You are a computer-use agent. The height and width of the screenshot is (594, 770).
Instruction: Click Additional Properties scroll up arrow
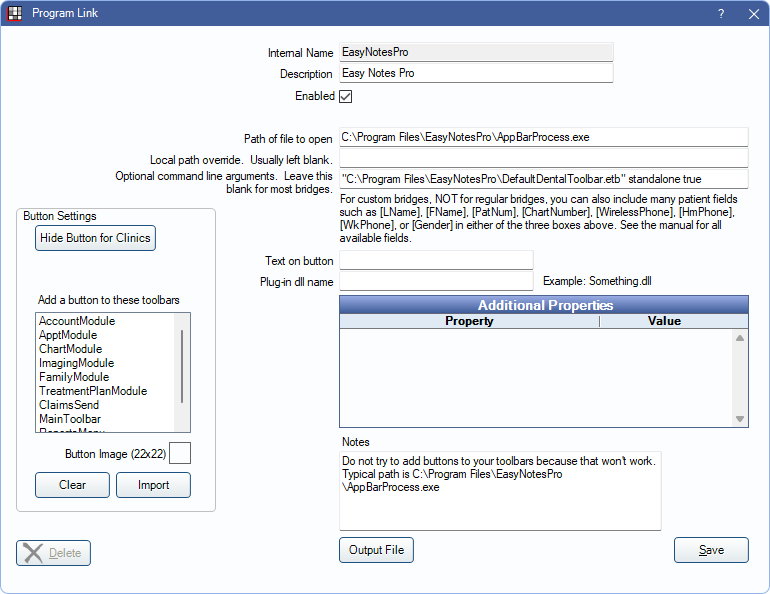click(x=740, y=338)
